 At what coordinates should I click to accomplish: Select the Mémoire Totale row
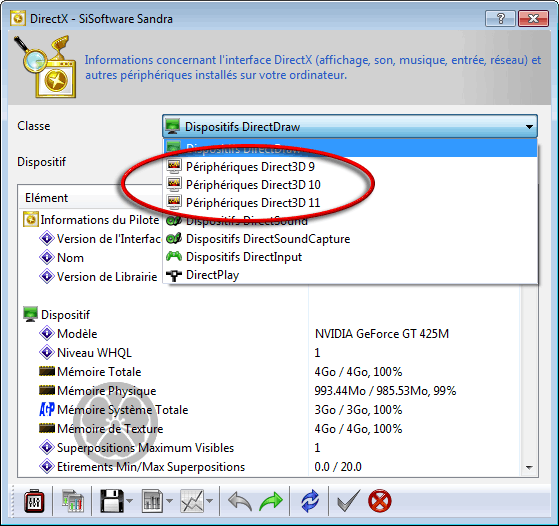270,372
